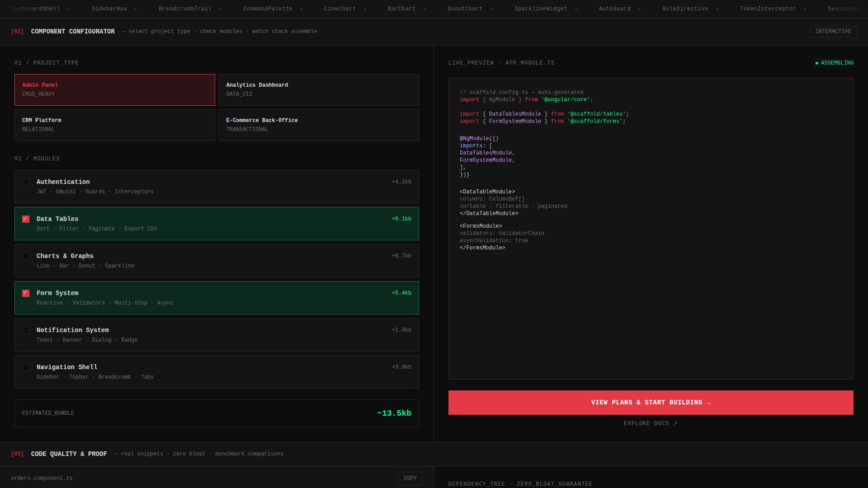Click the LIVE_PREVIEW APP.MODULE.TS label

tap(501, 63)
